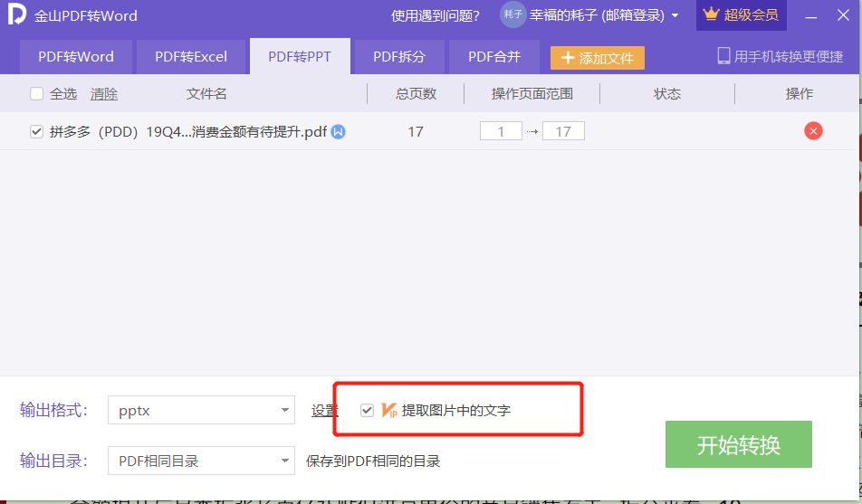Image resolution: width=862 pixels, height=504 pixels.
Task: Click the 清除 link
Action: click(x=104, y=94)
